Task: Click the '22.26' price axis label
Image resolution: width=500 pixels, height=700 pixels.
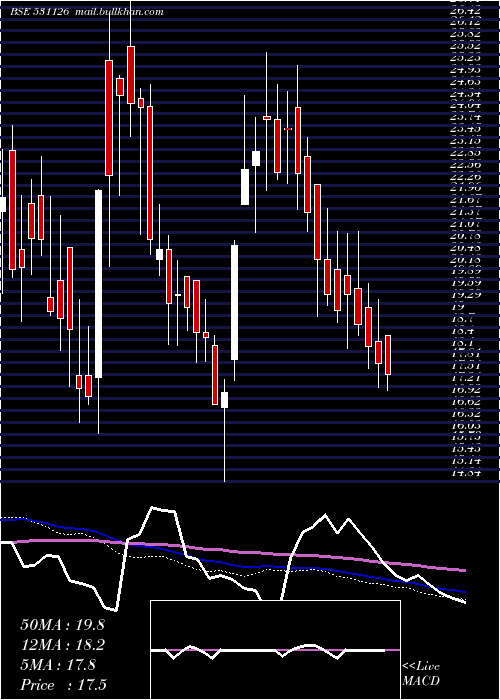Action: 466,176
